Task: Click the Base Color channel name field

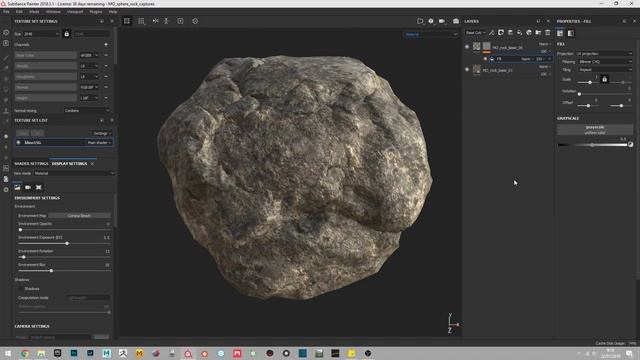Action: point(45,55)
